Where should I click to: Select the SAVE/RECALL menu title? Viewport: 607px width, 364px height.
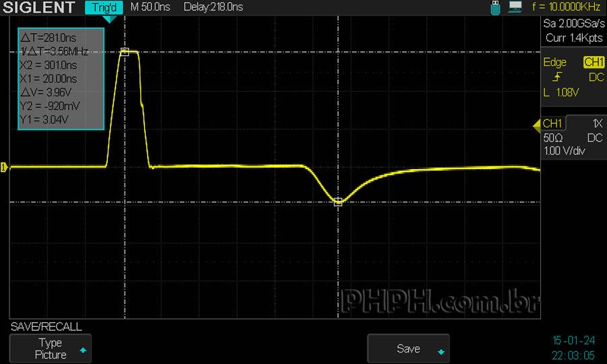[x=46, y=327]
